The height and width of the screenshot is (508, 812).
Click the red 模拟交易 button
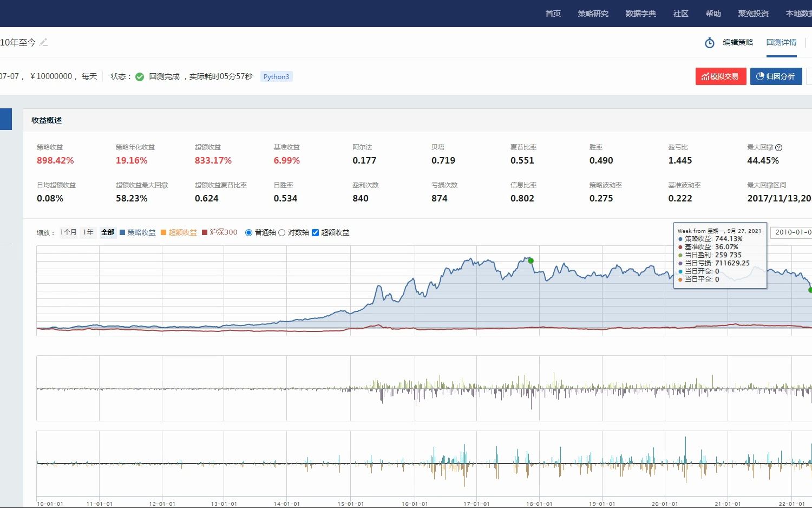[721, 76]
